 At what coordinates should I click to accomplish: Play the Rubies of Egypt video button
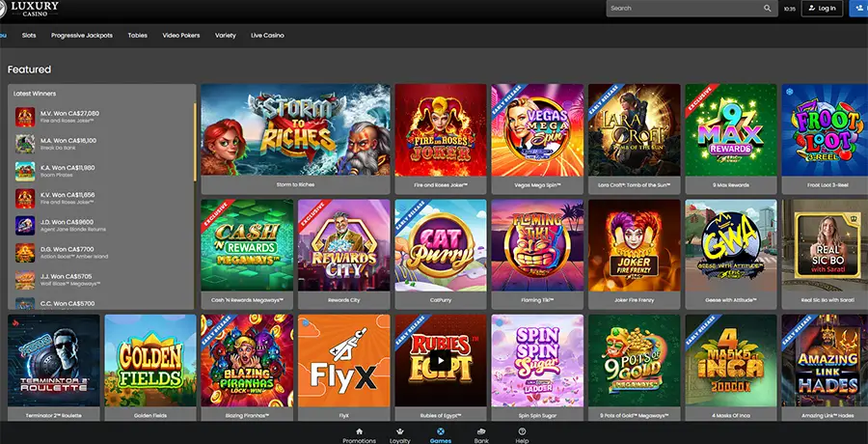pos(441,360)
